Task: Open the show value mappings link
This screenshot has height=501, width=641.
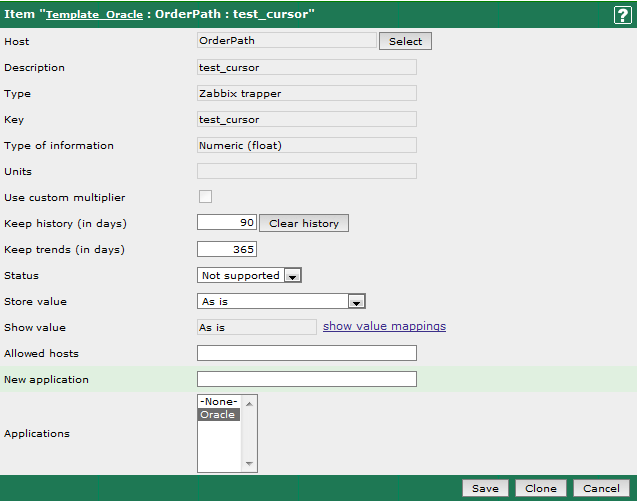Action: point(384,326)
